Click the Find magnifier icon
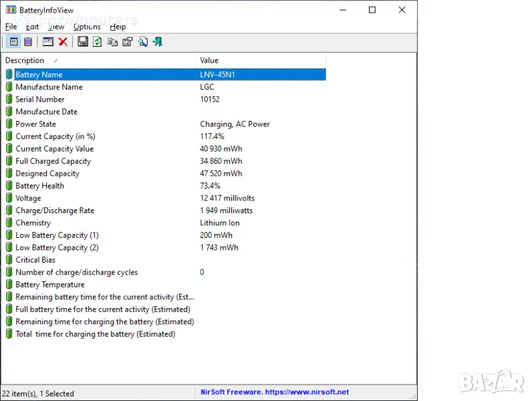The height and width of the screenshot is (401, 532). (x=143, y=42)
